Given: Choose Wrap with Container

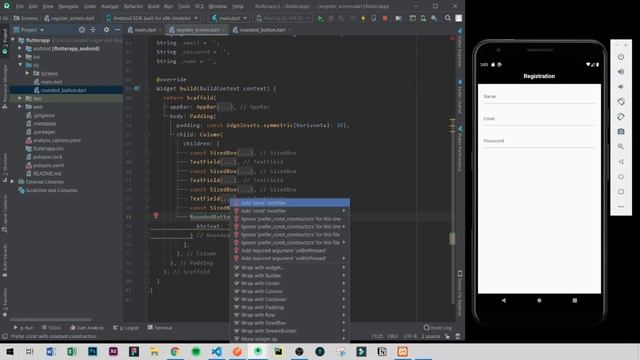Looking at the screenshot, I should point(290,299).
